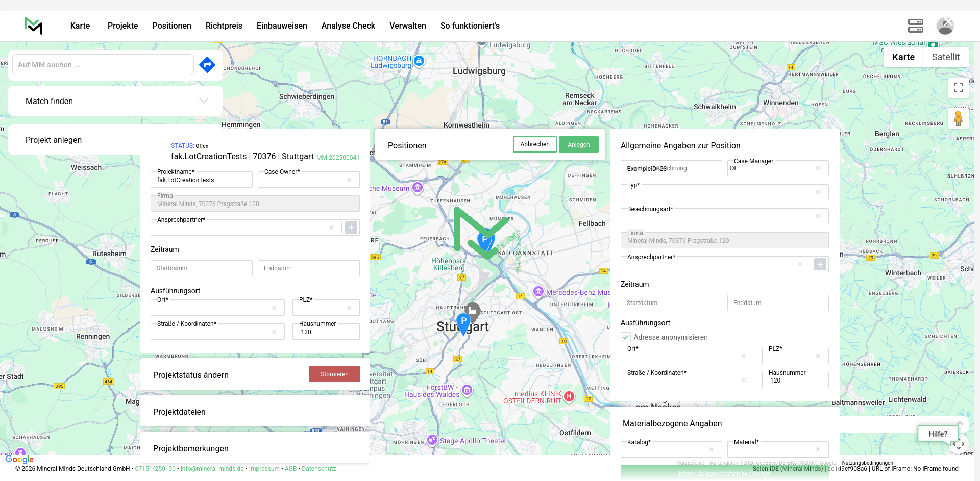Image resolution: width=980 pixels, height=481 pixels.
Task: Click the blue directions arrow icon
Action: [207, 65]
